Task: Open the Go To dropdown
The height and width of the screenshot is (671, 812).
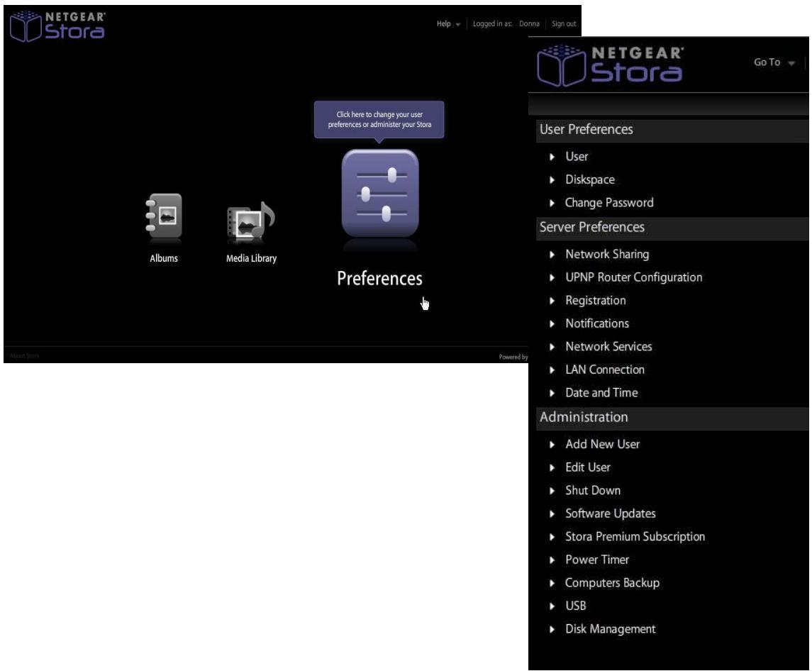Action: pyautogui.click(x=774, y=62)
